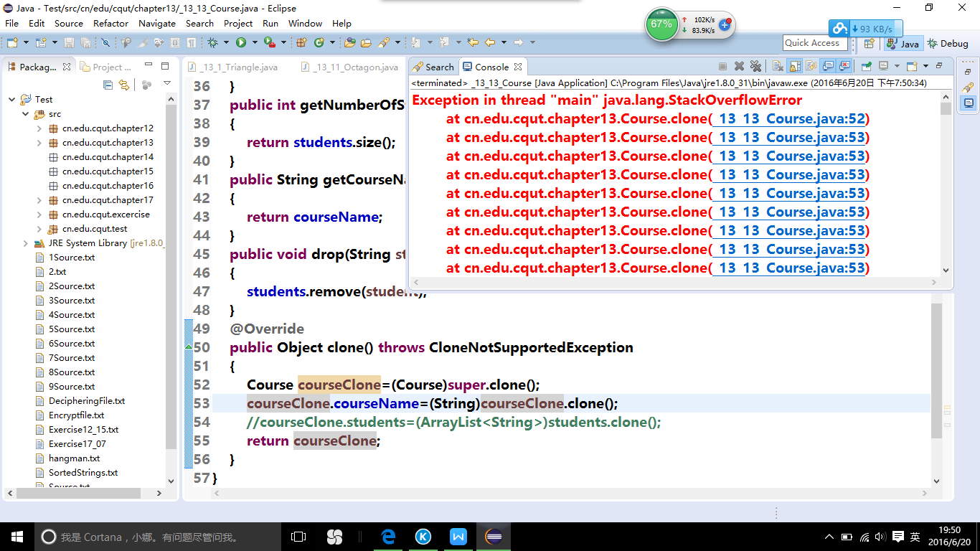This screenshot has width=980, height=551.
Task: Click the Pin Console icon
Action: 867,67
